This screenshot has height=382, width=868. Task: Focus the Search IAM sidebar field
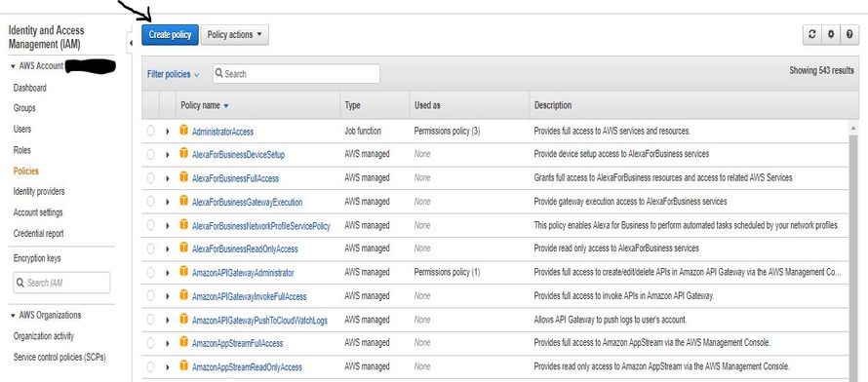(x=61, y=283)
